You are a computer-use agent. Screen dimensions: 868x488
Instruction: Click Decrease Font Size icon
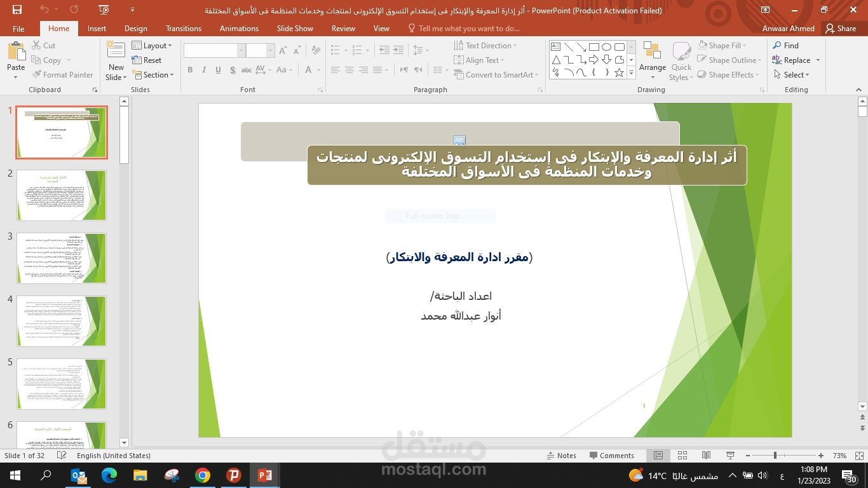point(297,50)
